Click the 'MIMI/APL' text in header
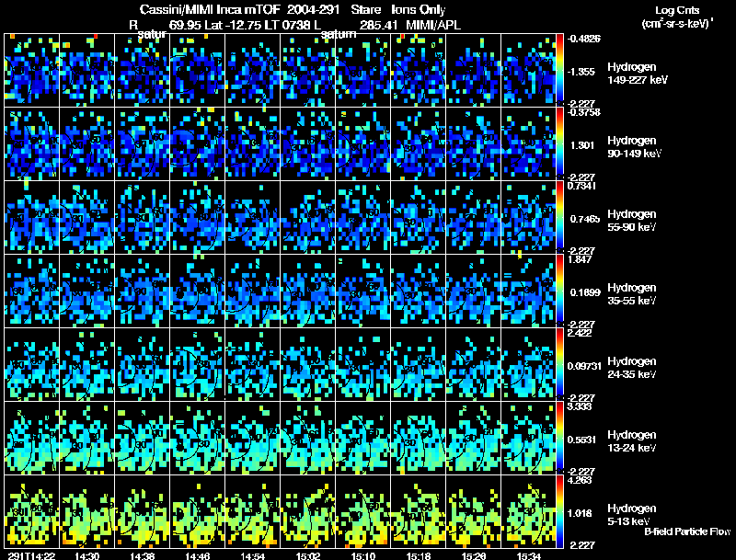The width and height of the screenshot is (736, 560). coord(433,25)
